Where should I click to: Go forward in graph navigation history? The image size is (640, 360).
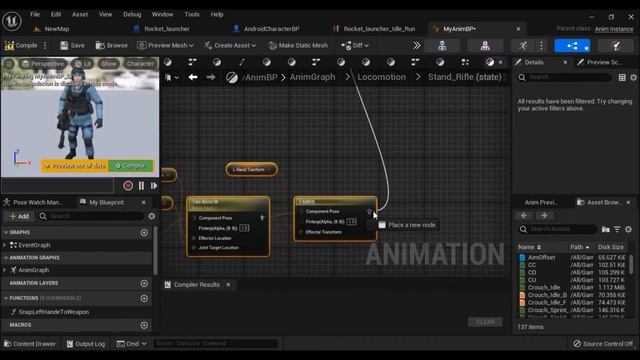211,77
